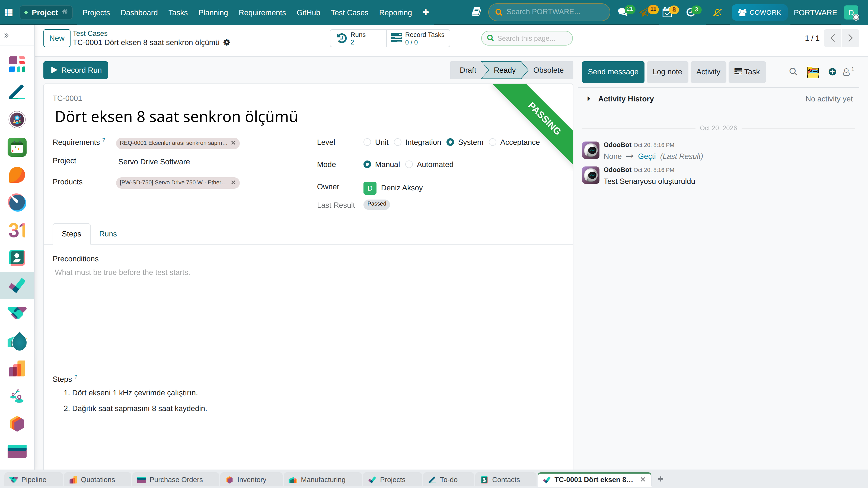
Task: Switch to the Runs tab
Action: (108, 234)
